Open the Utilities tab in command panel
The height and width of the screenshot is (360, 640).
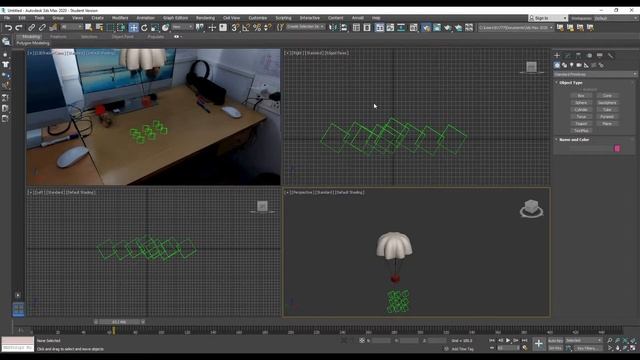tap(610, 56)
